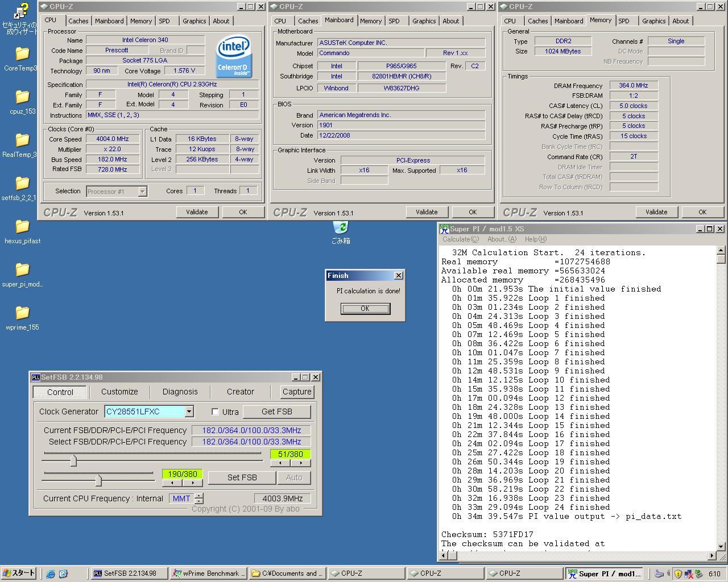728x582 pixels.
Task: Click the Super PI horizontal scrollbar right arrow
Action: [x=712, y=555]
